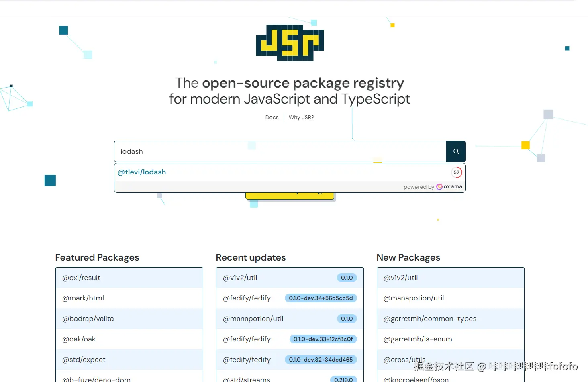Select version badge 0.1.0-dev.32+34dcd465

(321, 360)
